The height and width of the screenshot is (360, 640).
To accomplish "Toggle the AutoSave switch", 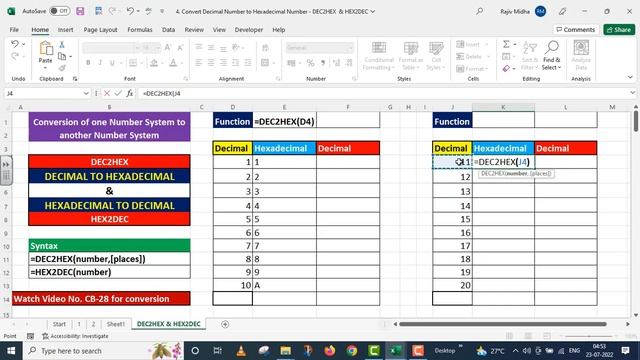I will point(60,11).
